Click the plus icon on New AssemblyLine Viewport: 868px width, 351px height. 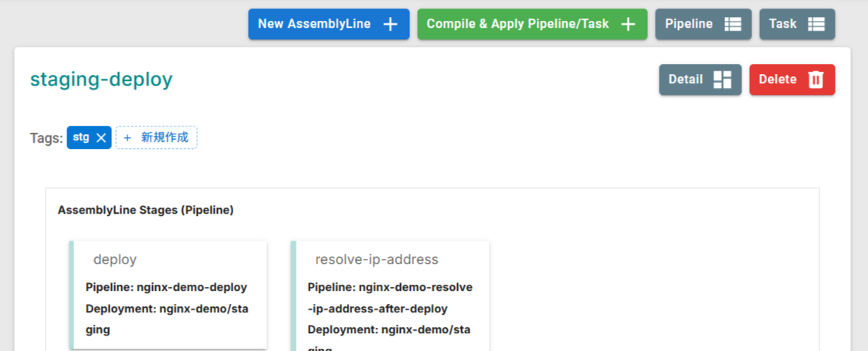point(391,24)
